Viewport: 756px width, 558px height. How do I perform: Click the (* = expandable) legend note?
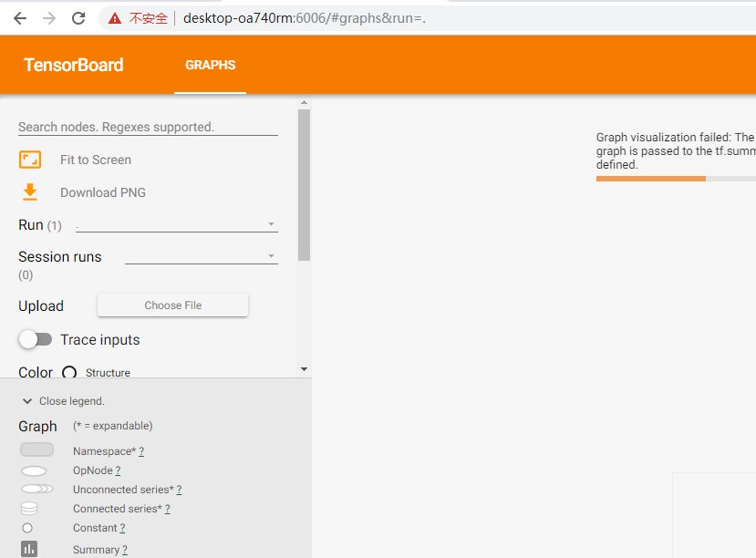[x=113, y=426]
